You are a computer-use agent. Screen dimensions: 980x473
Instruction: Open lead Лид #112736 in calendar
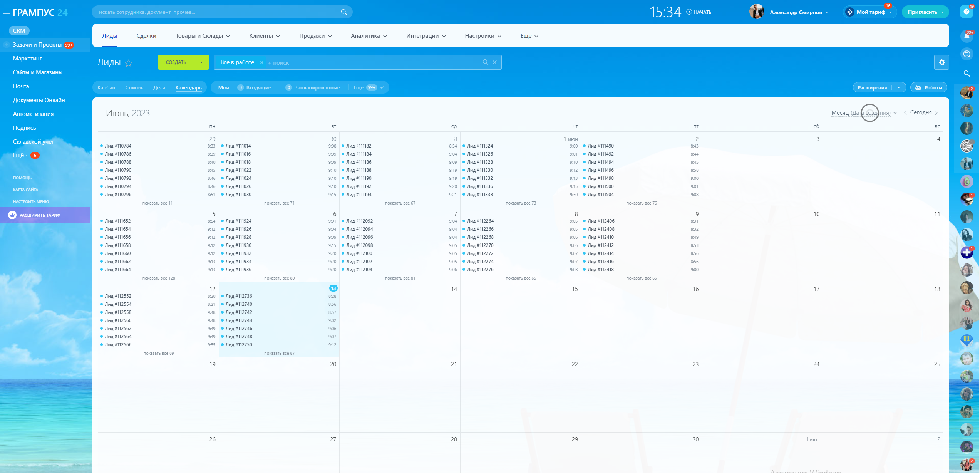pyautogui.click(x=239, y=296)
